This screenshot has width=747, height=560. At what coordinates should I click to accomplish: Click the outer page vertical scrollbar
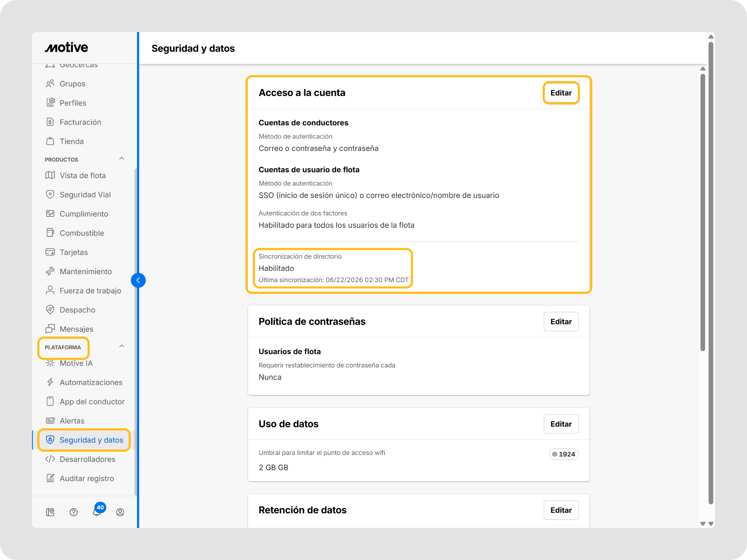pyautogui.click(x=711, y=273)
